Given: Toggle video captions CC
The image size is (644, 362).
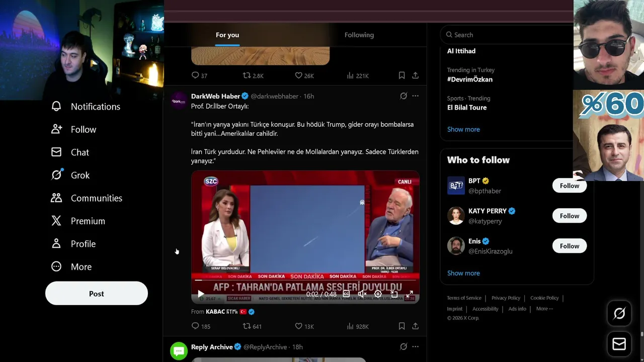Looking at the screenshot, I should [x=346, y=294].
